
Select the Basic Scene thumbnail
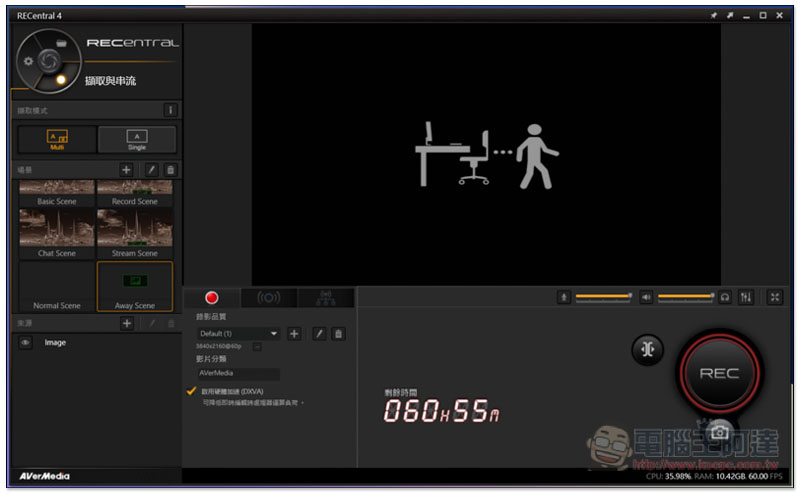57,193
